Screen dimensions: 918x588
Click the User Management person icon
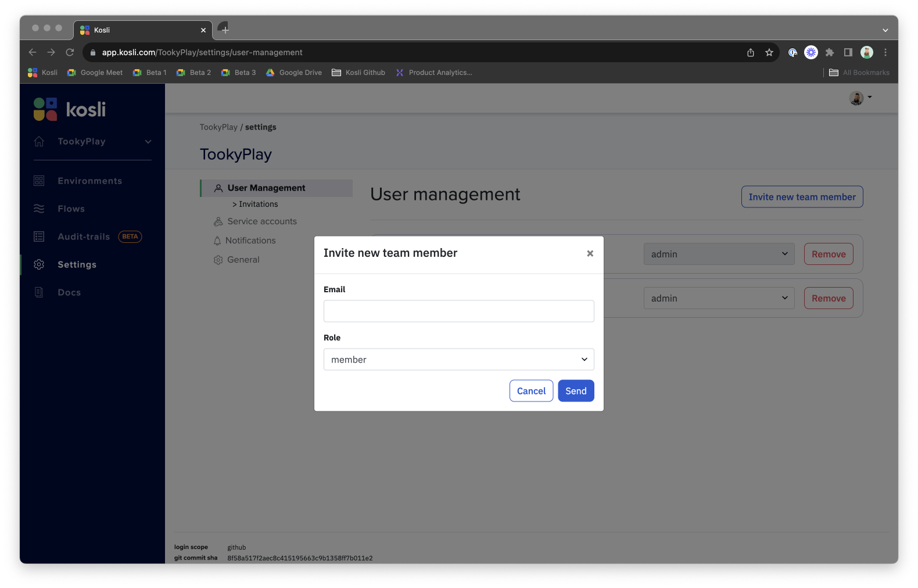point(218,188)
